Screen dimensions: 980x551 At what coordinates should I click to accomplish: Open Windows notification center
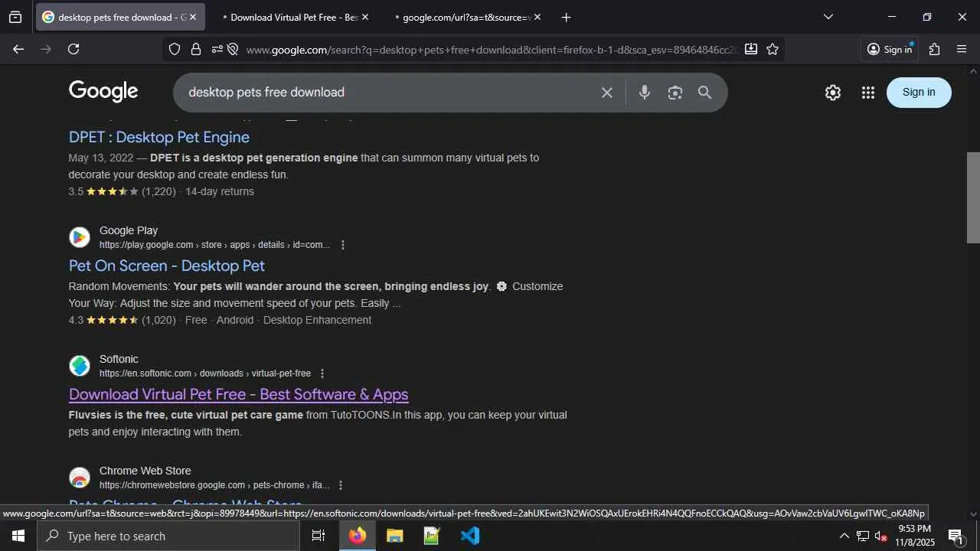click(x=955, y=536)
